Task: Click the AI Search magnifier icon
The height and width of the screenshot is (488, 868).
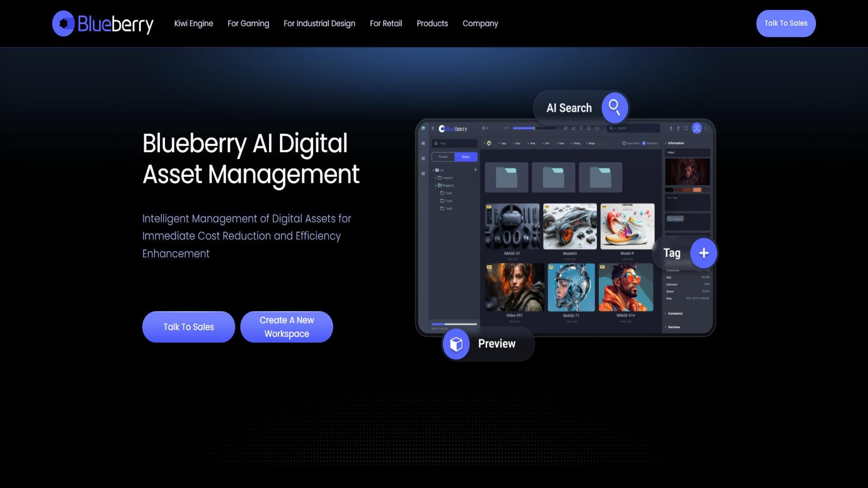Action: [x=614, y=108]
